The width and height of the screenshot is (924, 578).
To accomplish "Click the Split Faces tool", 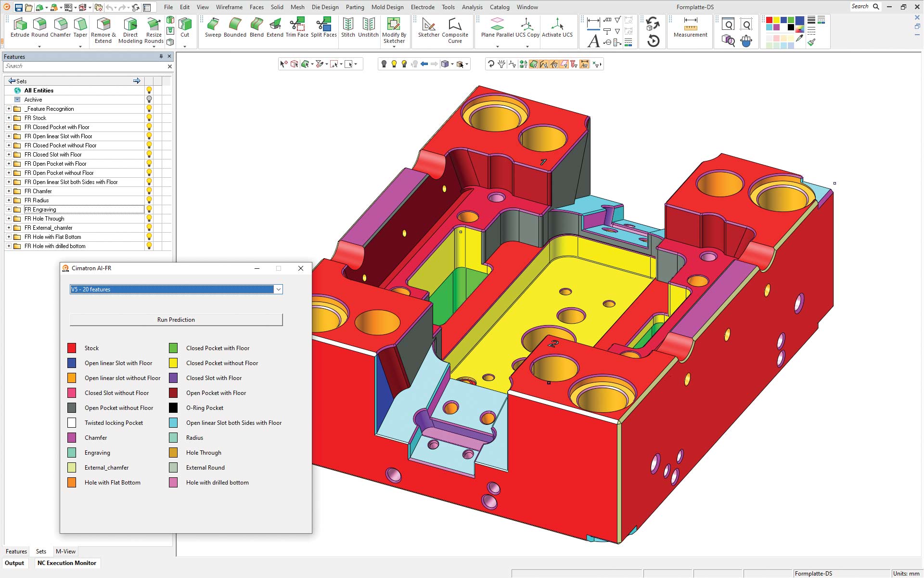I will (x=324, y=27).
